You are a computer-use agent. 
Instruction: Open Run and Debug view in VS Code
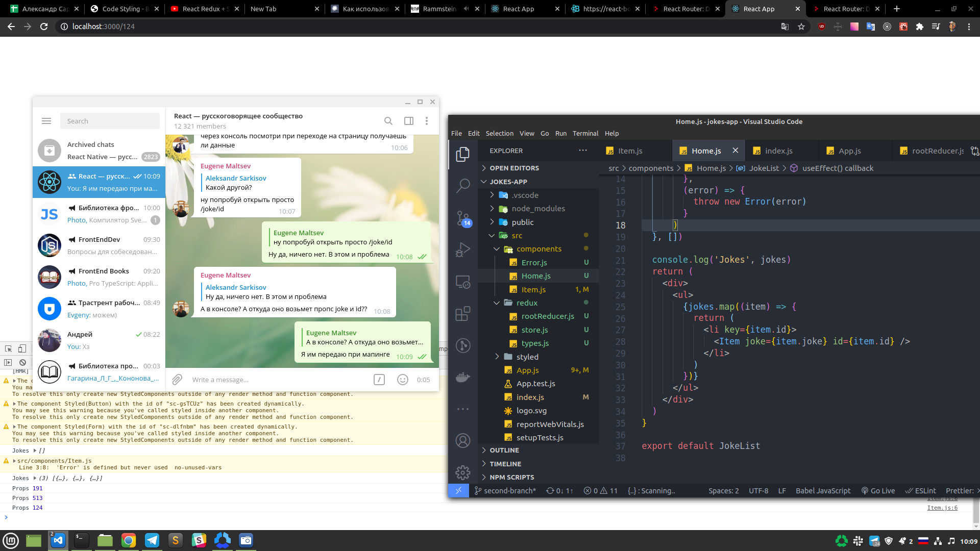tap(462, 249)
